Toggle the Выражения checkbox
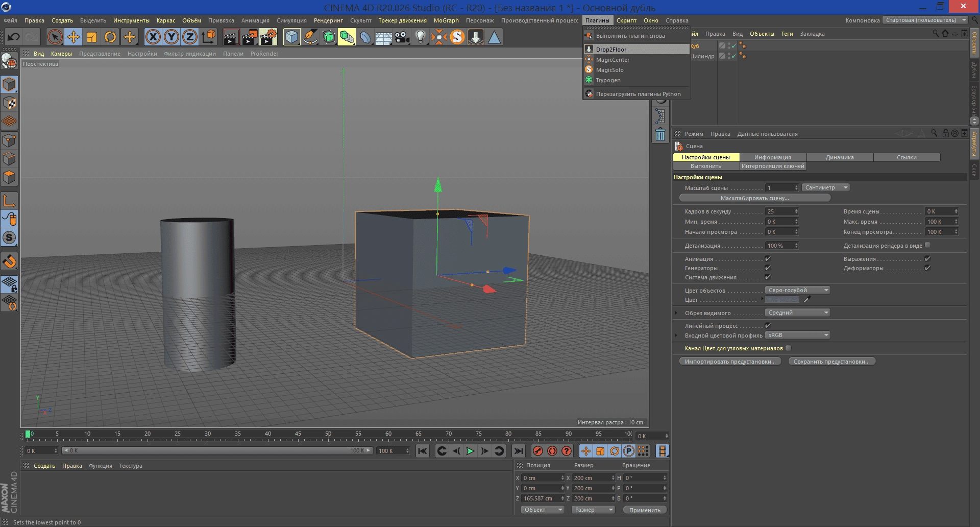This screenshot has width=980, height=527. (x=927, y=259)
